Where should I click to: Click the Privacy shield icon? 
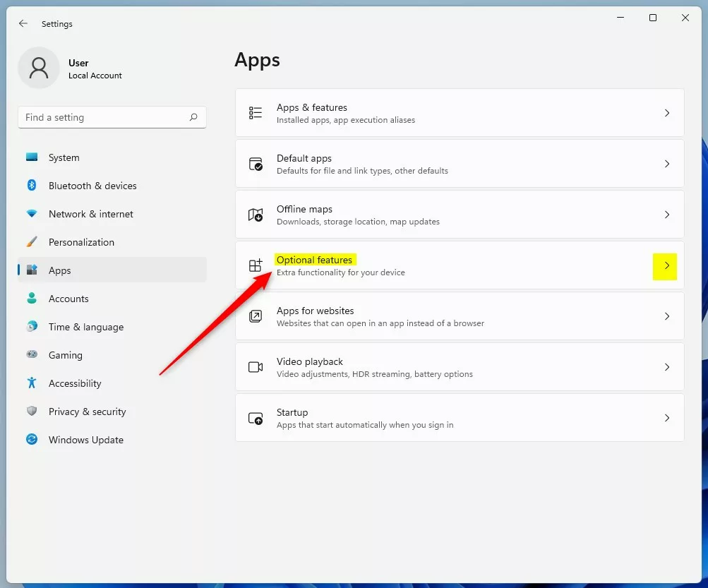click(32, 411)
